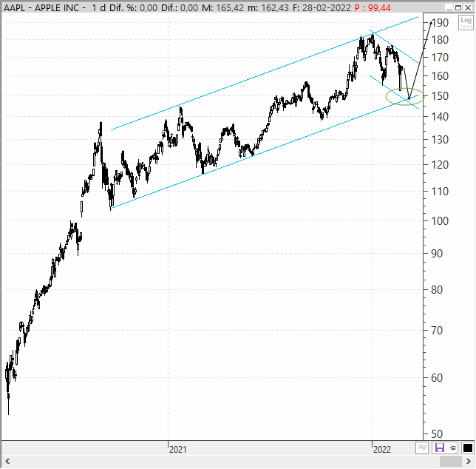Click the scrollbar left arrow
The image size is (476, 469).
tap(7, 462)
